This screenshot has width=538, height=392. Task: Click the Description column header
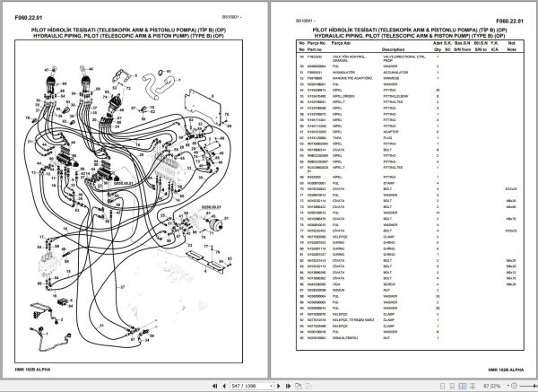pos(394,49)
